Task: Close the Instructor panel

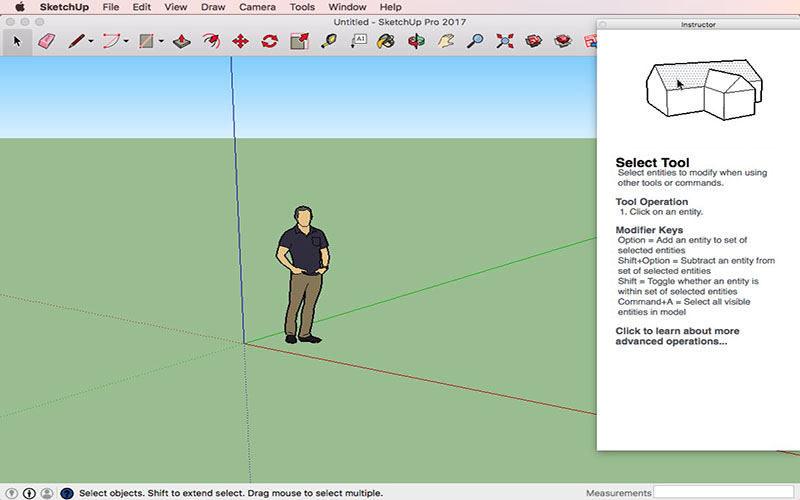Action: [x=603, y=24]
